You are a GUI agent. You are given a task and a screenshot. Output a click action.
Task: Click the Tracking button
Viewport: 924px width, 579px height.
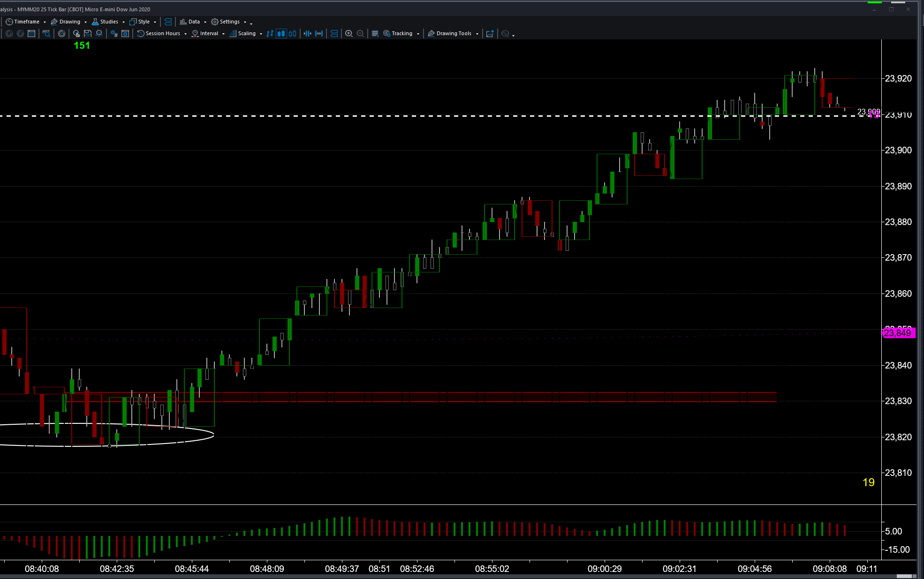(401, 33)
